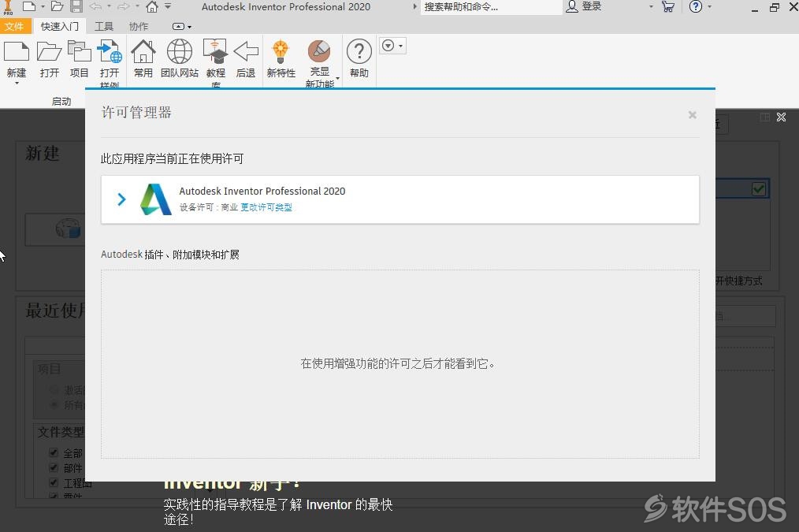Click the quick access Save disk icon

point(76,6)
